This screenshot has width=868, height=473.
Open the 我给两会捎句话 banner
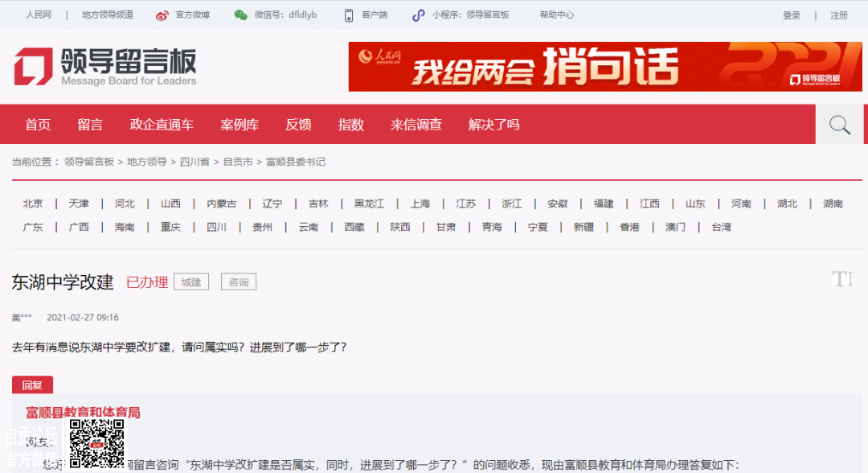(605, 66)
